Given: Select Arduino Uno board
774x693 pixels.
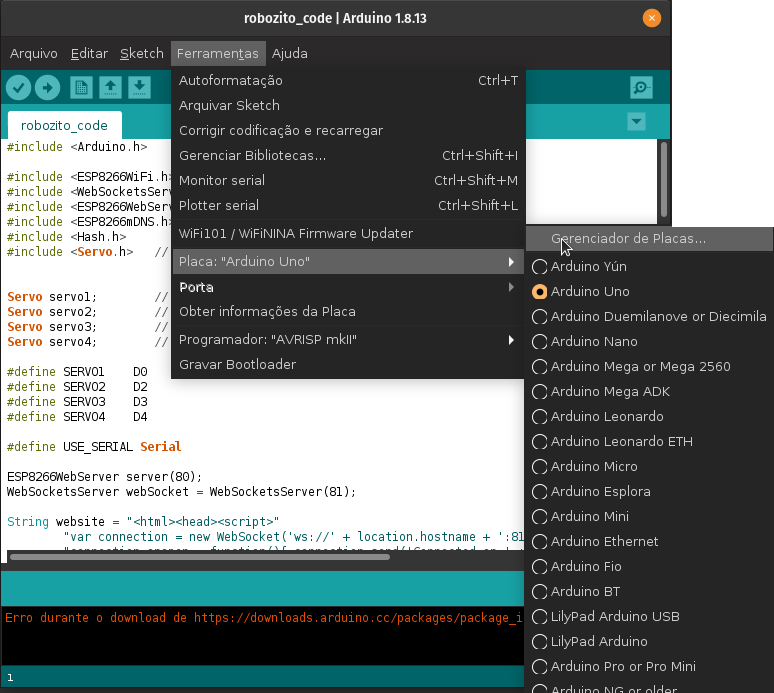Looking at the screenshot, I should (x=650, y=292).
